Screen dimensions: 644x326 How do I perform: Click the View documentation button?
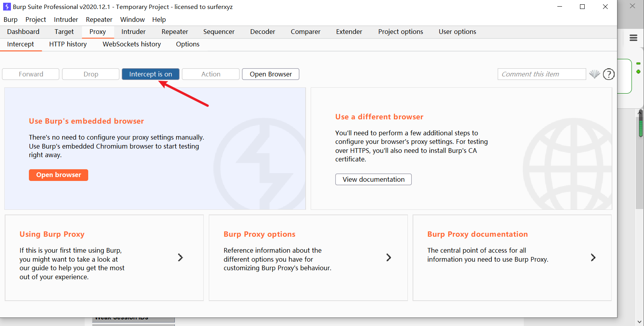click(x=374, y=179)
